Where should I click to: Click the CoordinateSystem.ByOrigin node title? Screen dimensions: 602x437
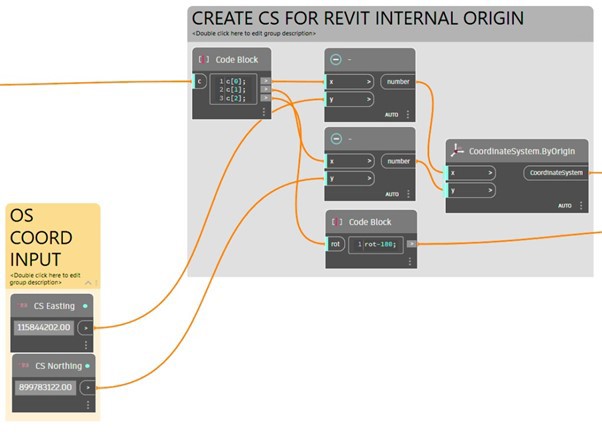click(522, 151)
